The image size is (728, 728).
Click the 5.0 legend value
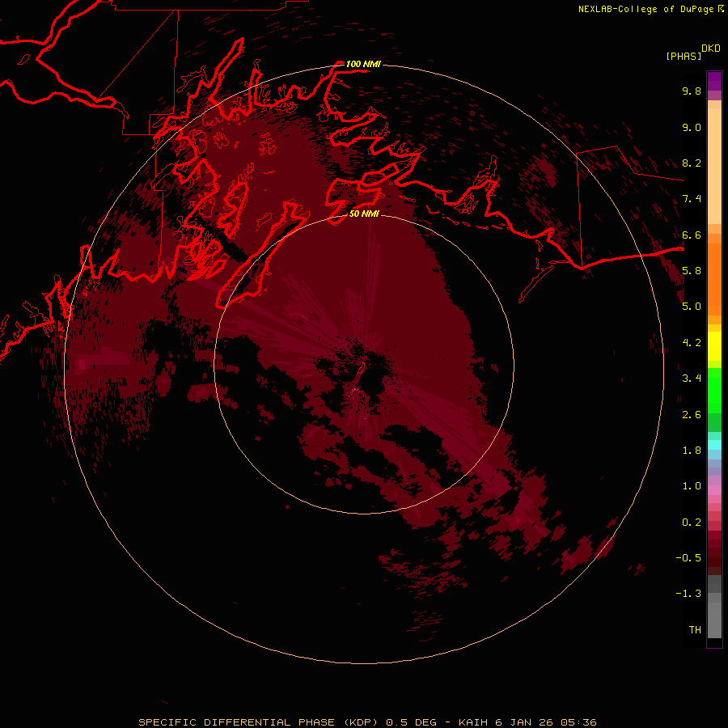pyautogui.click(x=692, y=307)
